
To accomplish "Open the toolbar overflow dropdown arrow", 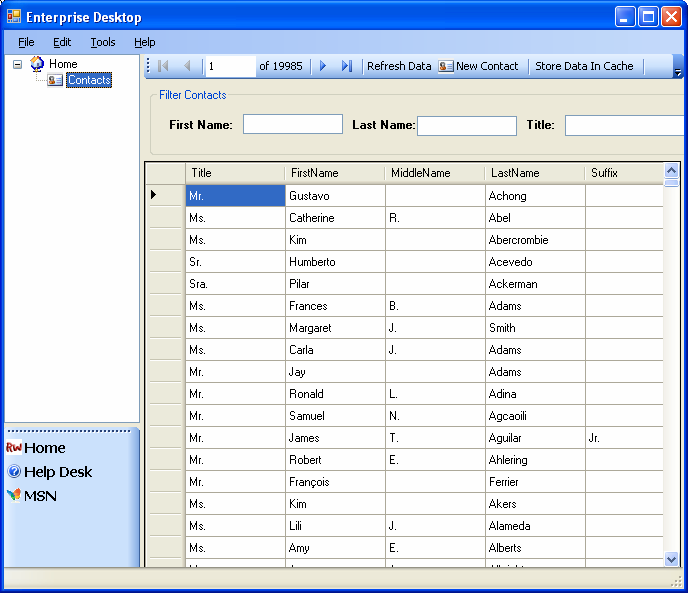I will coord(678,72).
